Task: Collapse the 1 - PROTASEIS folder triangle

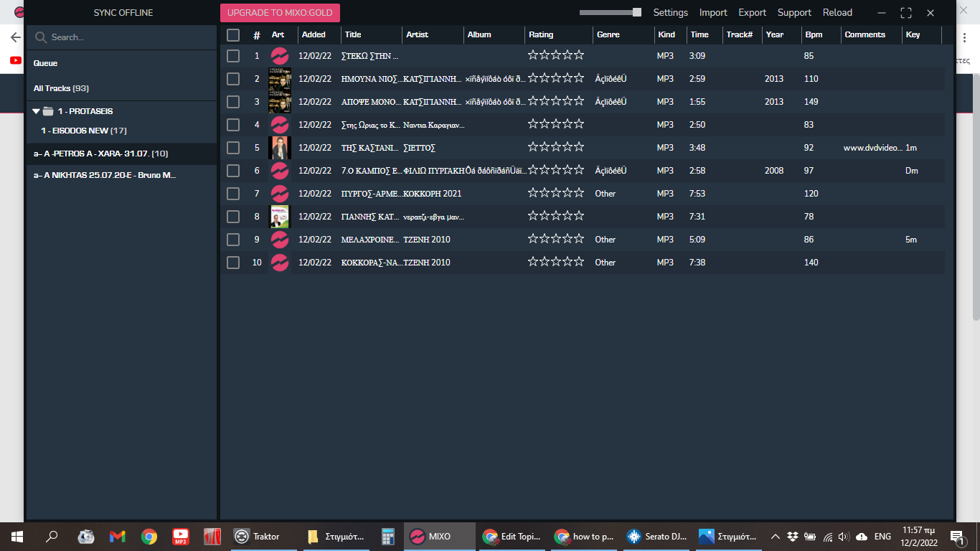Action: pos(36,111)
